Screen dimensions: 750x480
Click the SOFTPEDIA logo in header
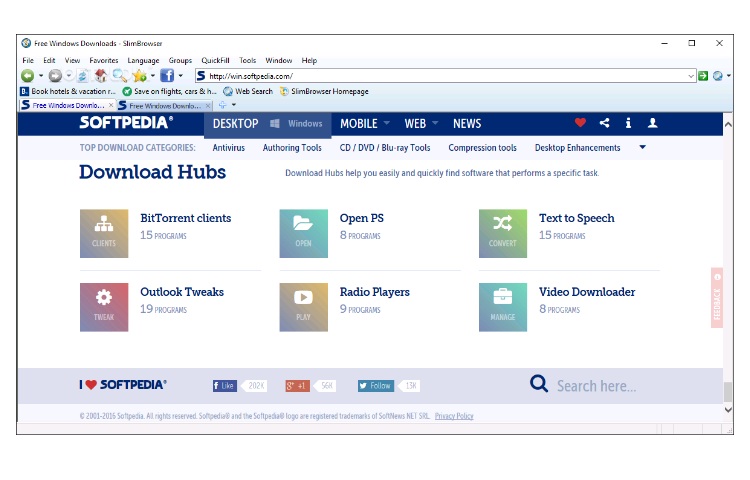(126, 122)
